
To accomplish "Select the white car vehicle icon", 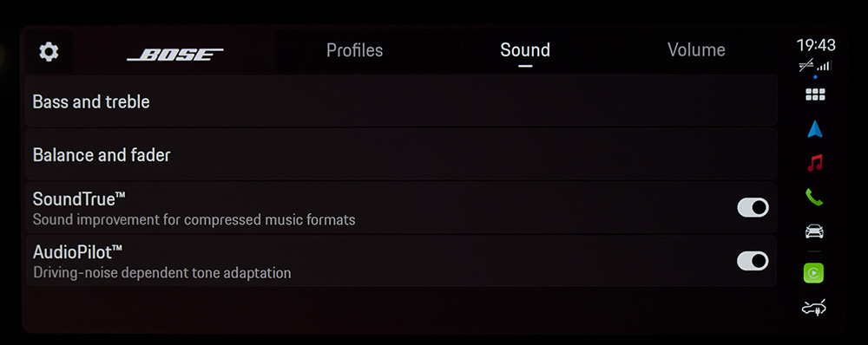I will tap(814, 231).
